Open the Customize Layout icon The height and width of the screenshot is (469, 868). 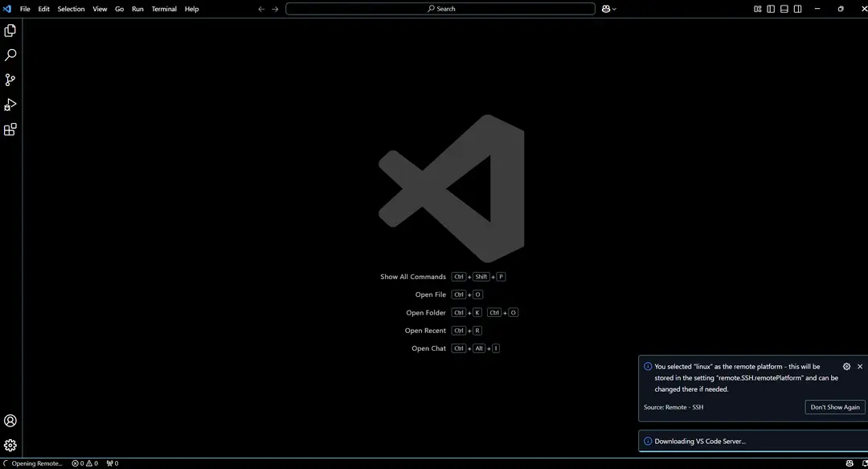(x=757, y=9)
